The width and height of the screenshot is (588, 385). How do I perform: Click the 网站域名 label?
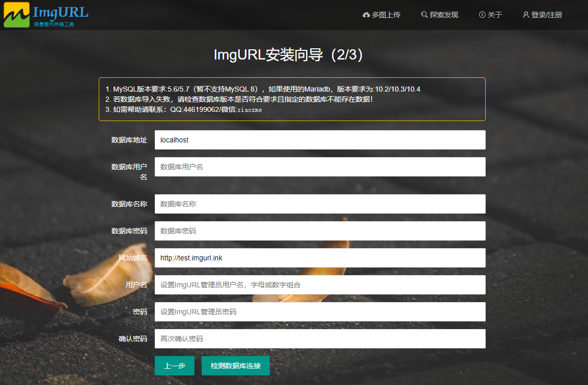click(133, 258)
